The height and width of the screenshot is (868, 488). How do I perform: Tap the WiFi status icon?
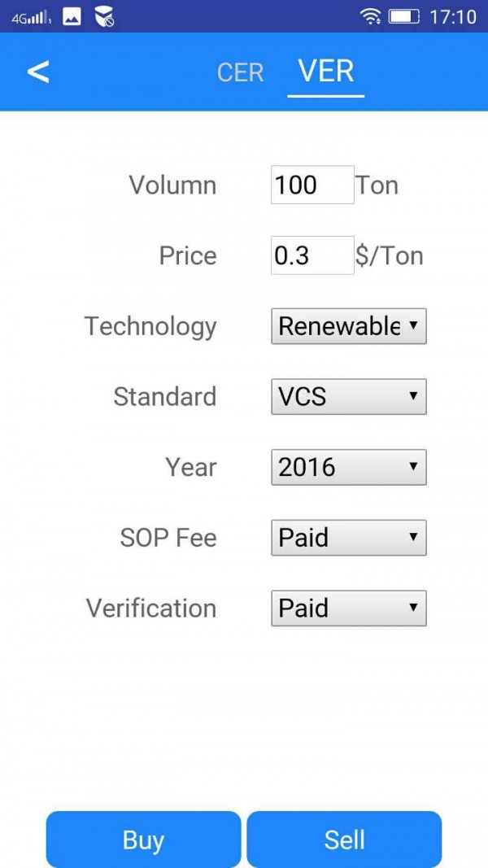click(x=371, y=16)
